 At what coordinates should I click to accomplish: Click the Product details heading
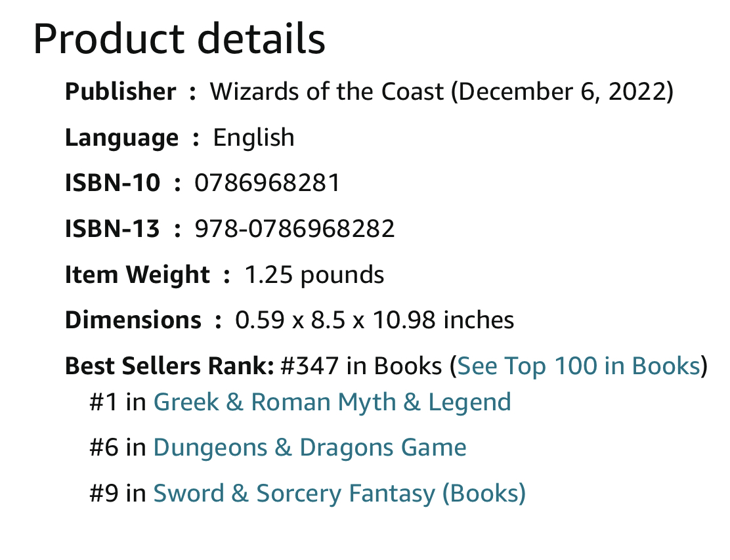179,39
